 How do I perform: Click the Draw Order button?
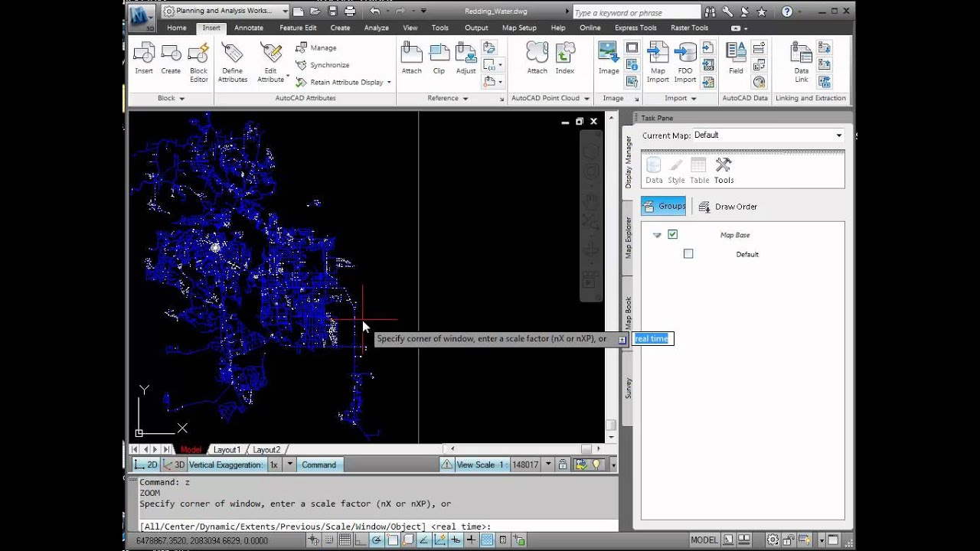[x=727, y=207]
